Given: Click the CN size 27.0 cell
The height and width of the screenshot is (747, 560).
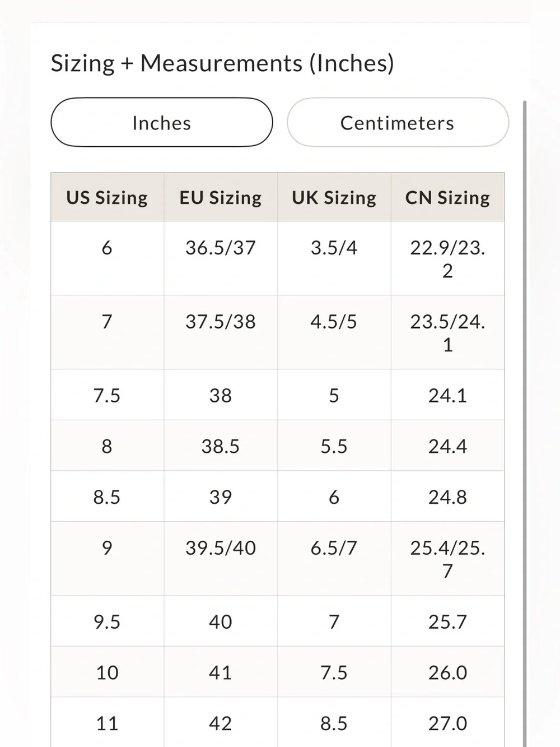Looking at the screenshot, I should [447, 722].
